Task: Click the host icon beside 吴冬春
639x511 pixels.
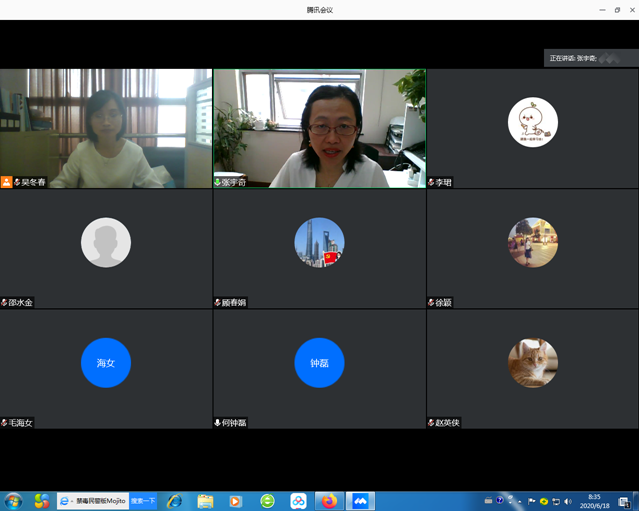Action: click(6, 182)
